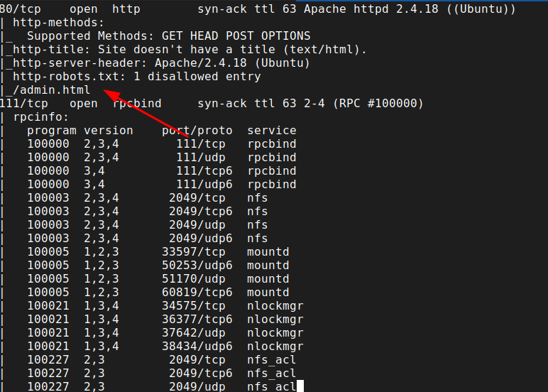
Task: Select the '80/tcp' port text
Action: (x=21, y=9)
